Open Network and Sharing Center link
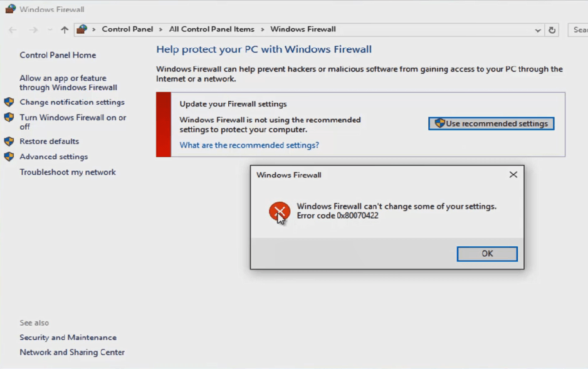The height and width of the screenshot is (369, 588). point(72,352)
